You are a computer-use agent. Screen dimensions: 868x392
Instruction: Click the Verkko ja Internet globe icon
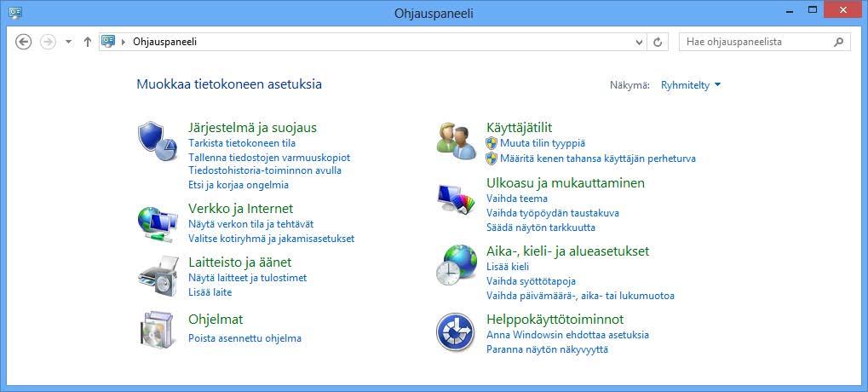158,222
